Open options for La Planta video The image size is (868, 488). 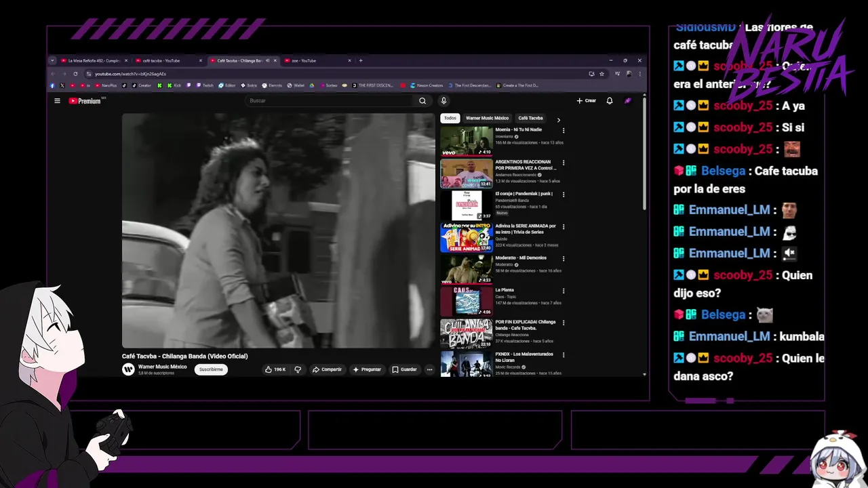point(564,291)
